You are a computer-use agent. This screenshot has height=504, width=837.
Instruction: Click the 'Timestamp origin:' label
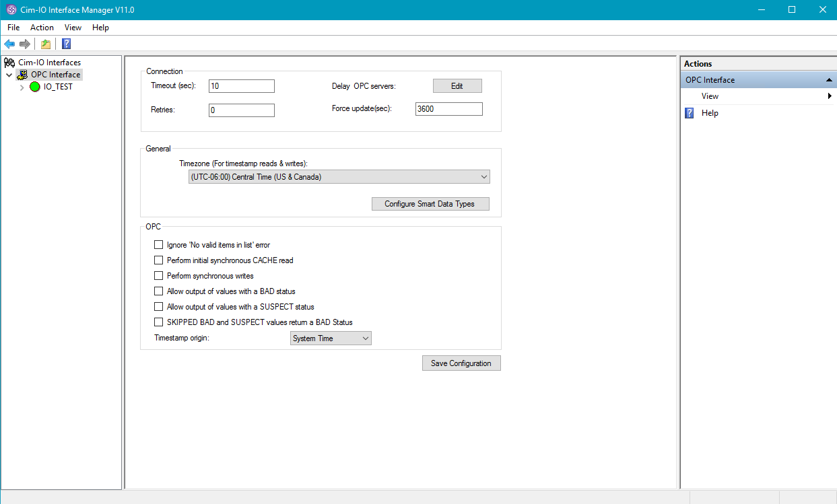click(x=182, y=338)
